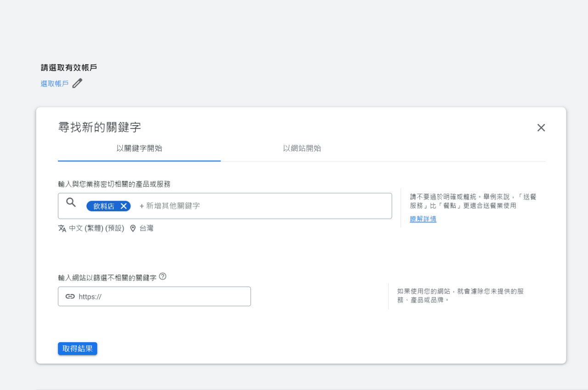Click the 取得結果 button
Viewport: 588px width, 390px height.
[x=78, y=349]
